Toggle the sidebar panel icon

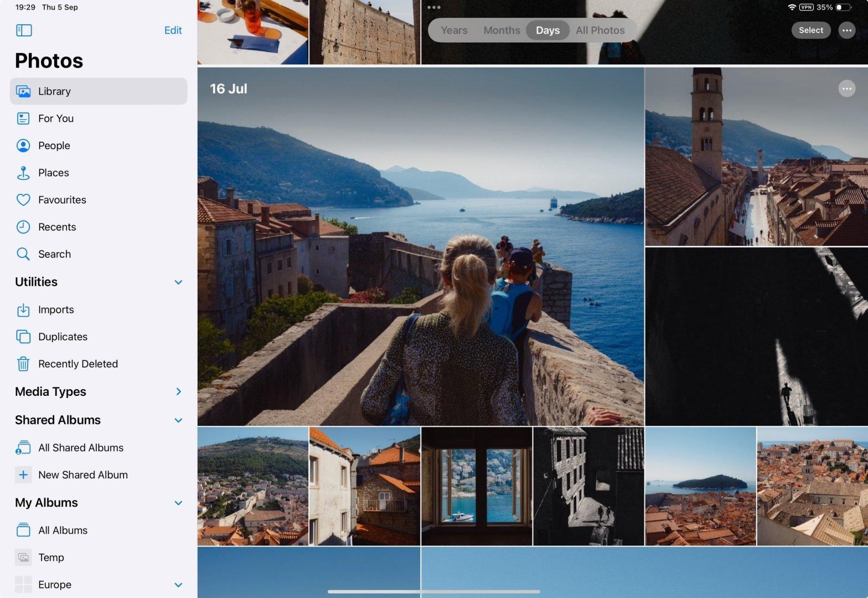click(x=24, y=30)
